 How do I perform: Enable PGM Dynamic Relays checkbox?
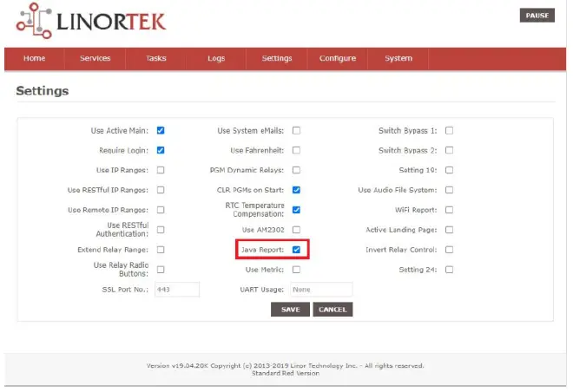(x=296, y=170)
